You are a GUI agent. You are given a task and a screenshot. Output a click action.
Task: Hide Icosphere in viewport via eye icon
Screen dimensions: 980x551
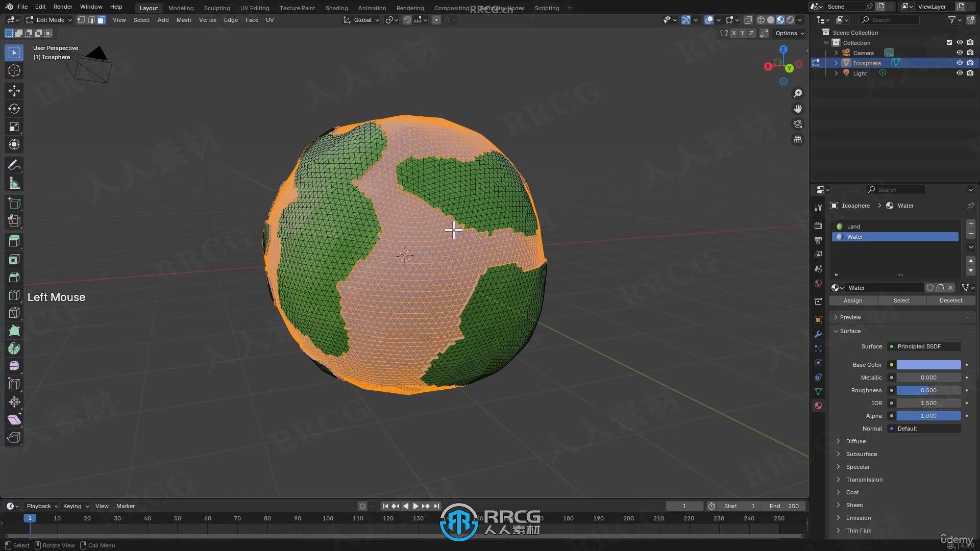click(960, 63)
